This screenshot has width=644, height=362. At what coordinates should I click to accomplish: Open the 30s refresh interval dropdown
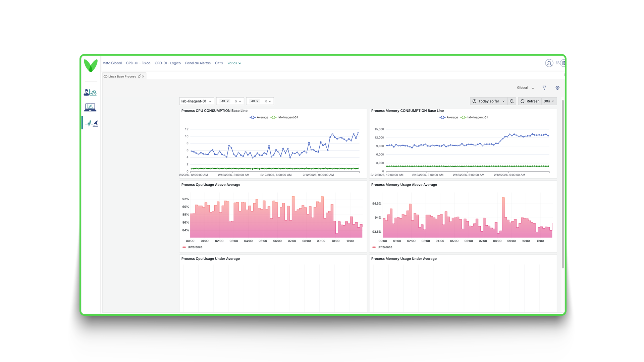coord(549,101)
